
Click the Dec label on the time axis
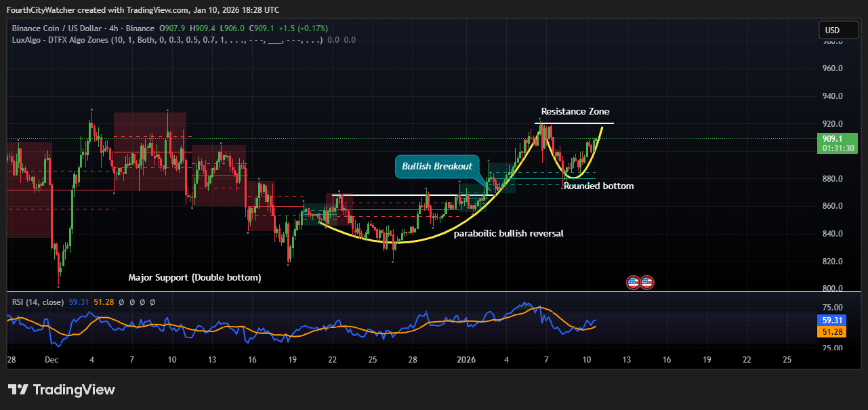pyautogui.click(x=51, y=360)
